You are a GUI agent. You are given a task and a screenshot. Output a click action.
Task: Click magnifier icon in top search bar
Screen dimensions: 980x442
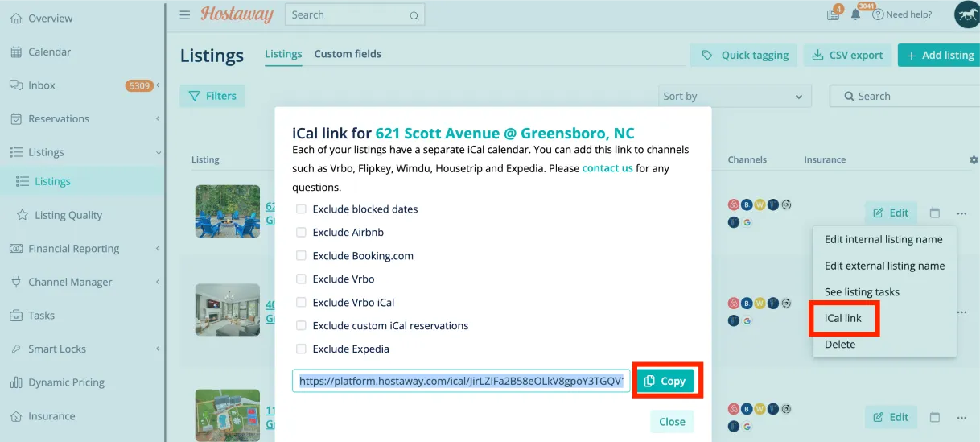click(x=414, y=15)
